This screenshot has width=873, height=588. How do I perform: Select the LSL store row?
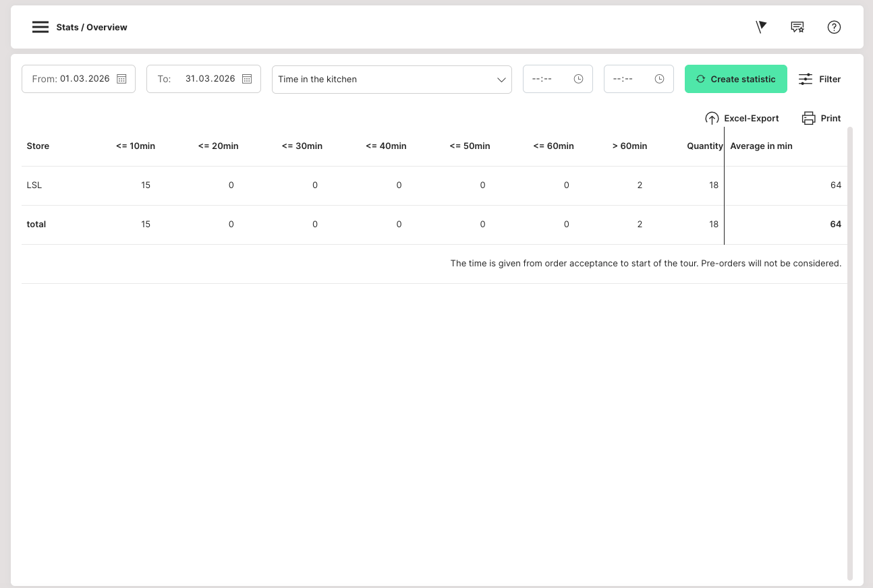click(34, 185)
